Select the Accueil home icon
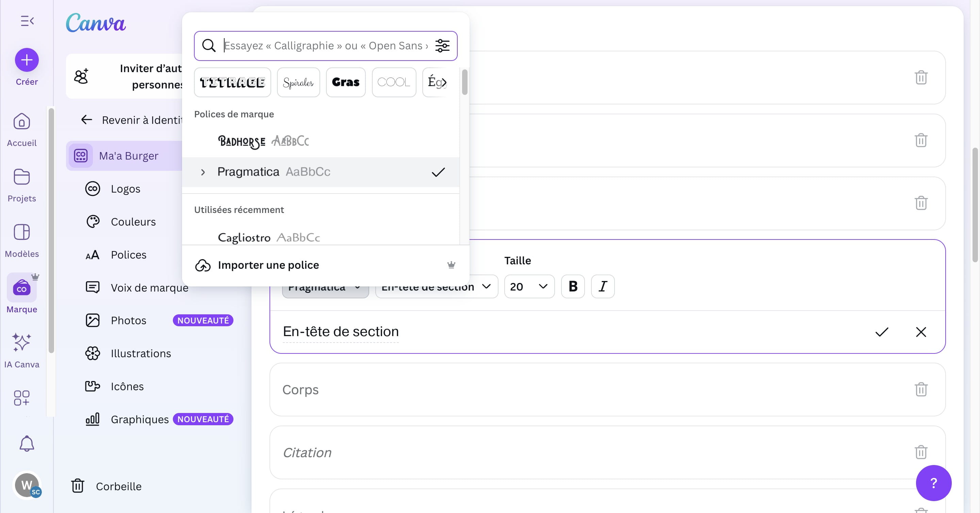Screen dimensions: 980x513 point(22,122)
